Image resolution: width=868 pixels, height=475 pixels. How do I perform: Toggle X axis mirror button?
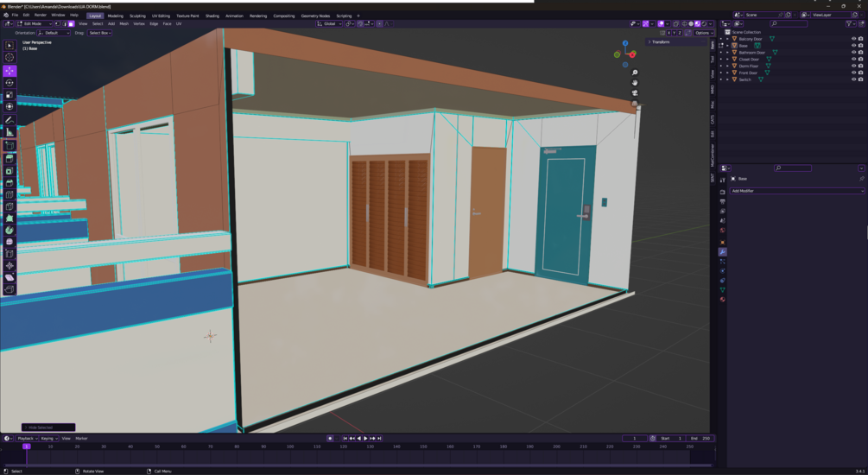668,33
